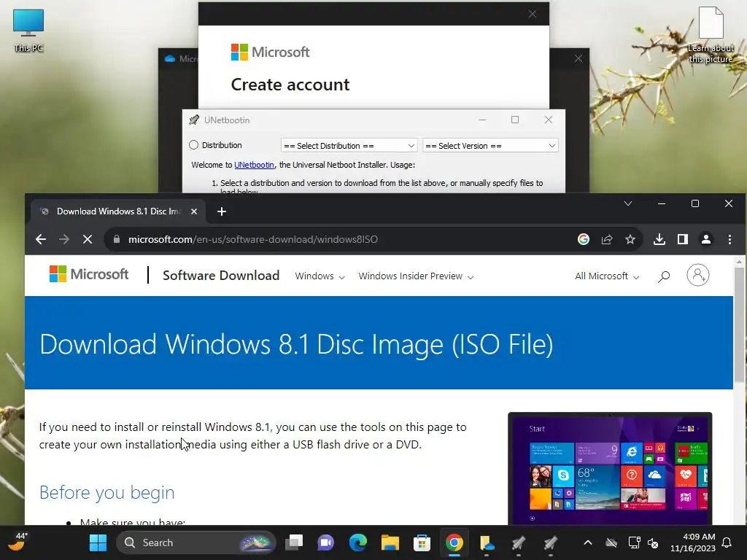The width and height of the screenshot is (747, 560).
Task: Expand the Windows menu
Action: click(320, 276)
